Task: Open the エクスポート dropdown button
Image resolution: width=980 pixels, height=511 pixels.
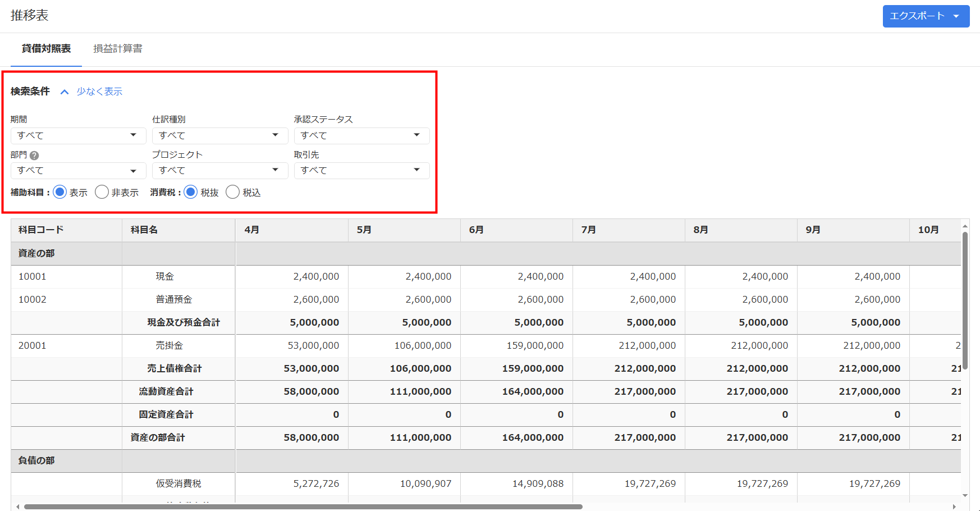Action: (x=926, y=16)
